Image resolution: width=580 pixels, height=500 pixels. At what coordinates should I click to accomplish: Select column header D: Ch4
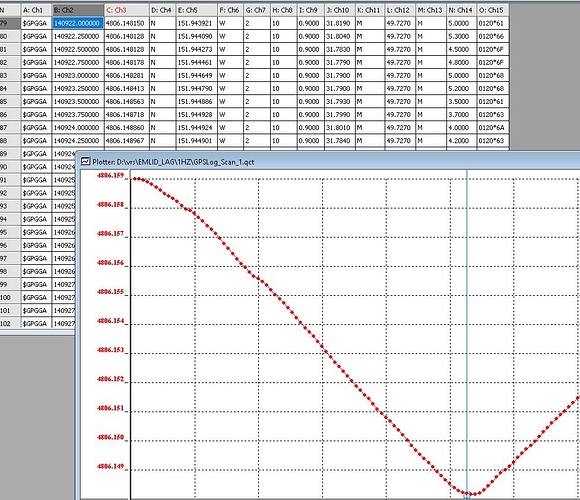tap(162, 10)
